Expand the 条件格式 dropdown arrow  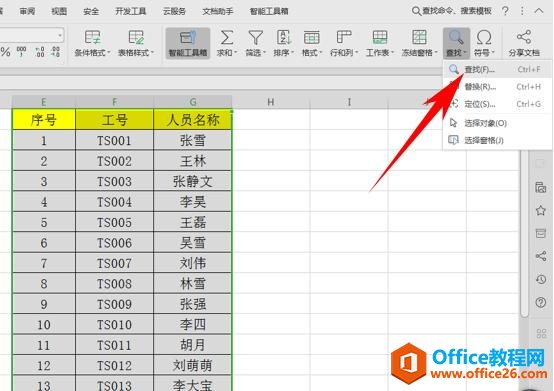click(x=108, y=53)
